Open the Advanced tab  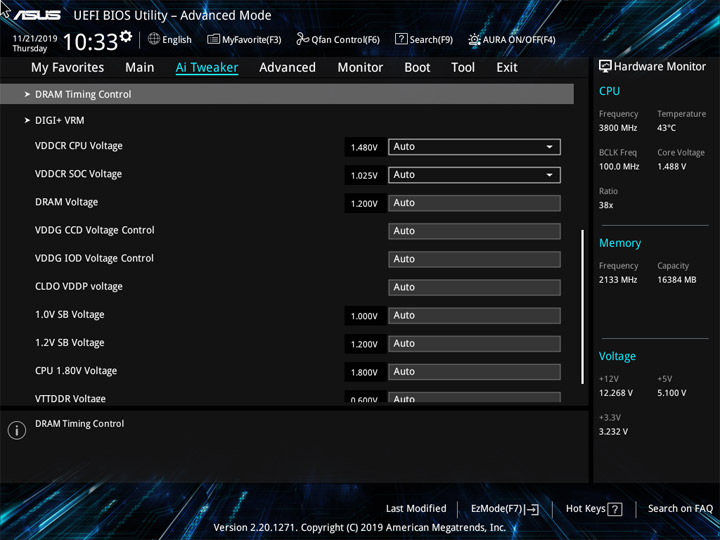pyautogui.click(x=287, y=68)
